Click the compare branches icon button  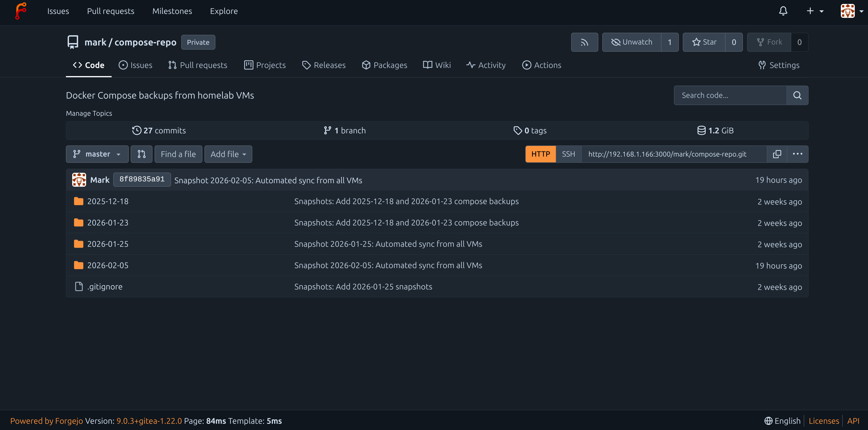142,154
